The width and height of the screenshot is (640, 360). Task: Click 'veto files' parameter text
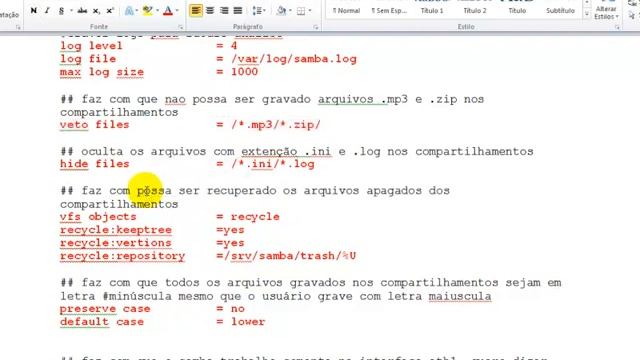95,124
